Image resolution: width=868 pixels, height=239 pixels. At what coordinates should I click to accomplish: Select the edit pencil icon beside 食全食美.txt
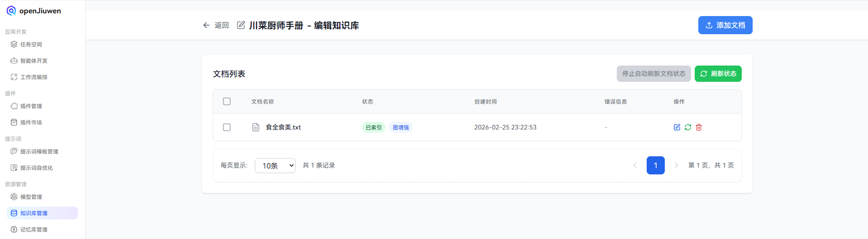coord(677,127)
